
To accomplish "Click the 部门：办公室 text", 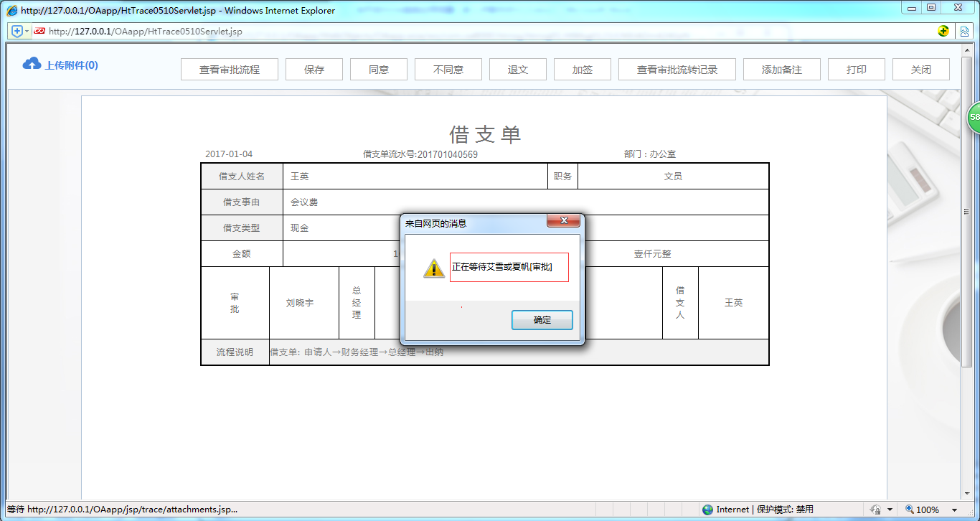I will (x=650, y=154).
